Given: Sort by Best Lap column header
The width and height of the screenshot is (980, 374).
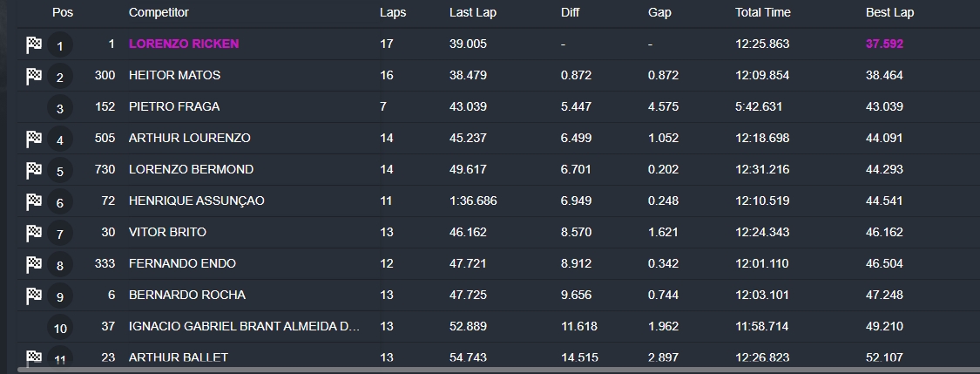Looking at the screenshot, I should pyautogui.click(x=889, y=12).
